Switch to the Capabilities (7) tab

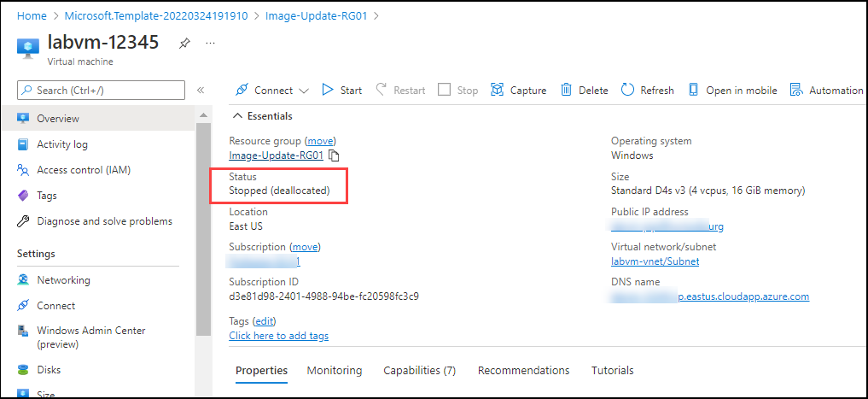pyautogui.click(x=420, y=370)
